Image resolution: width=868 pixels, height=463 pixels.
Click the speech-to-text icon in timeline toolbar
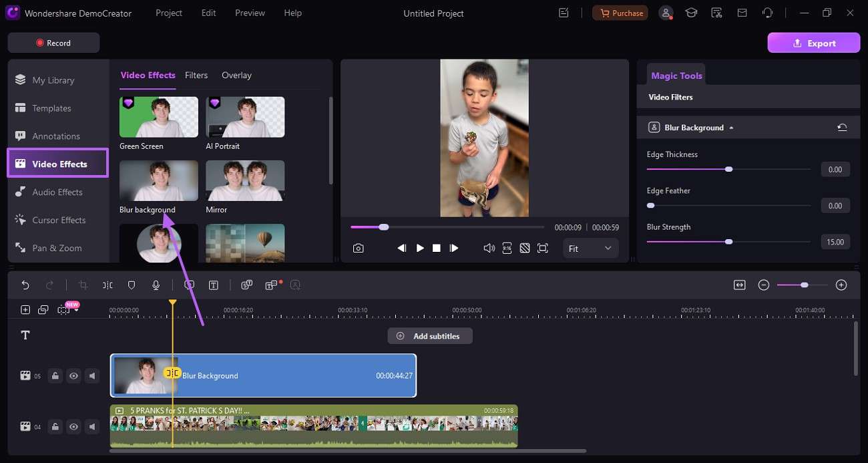click(x=246, y=285)
